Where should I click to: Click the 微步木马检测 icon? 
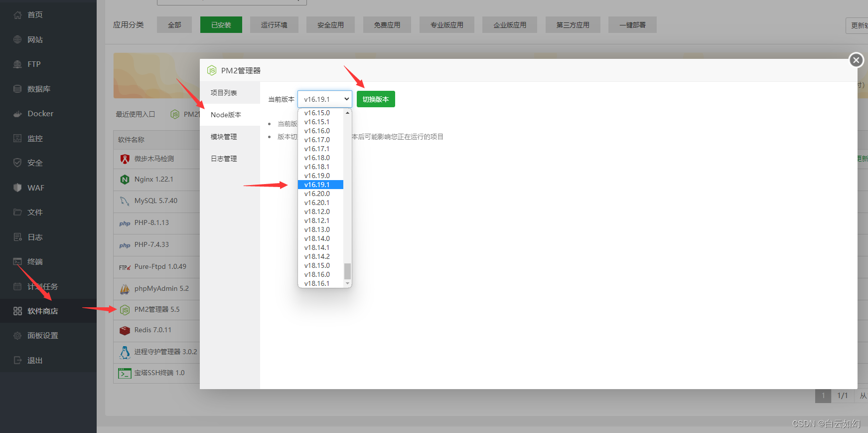[125, 159]
